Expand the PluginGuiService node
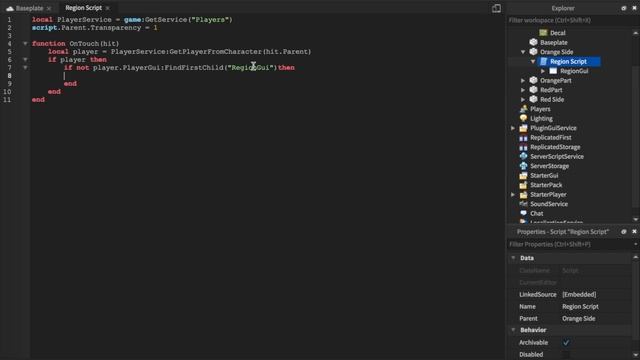This screenshot has width=640, height=360. click(x=513, y=128)
